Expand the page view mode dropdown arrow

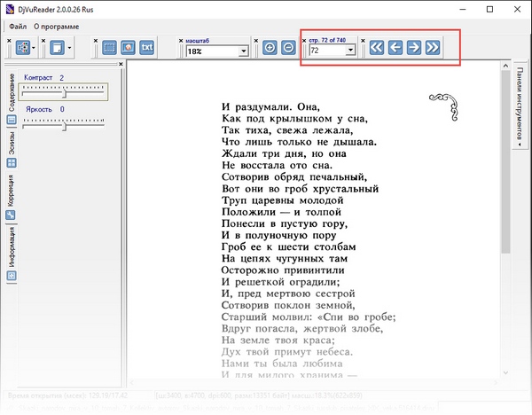(69, 48)
